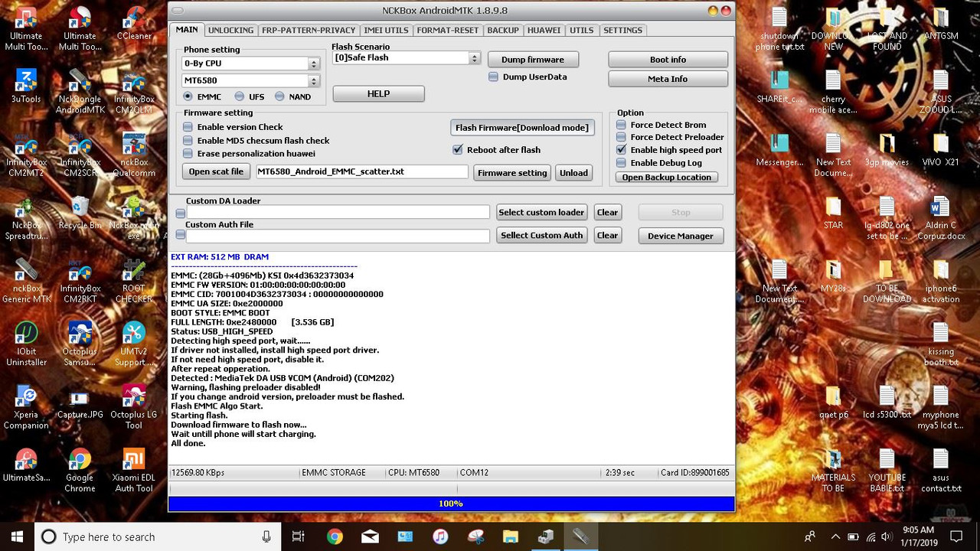980x551 pixels.
Task: Open the 3uTools desktop shortcut
Action: (x=26, y=86)
